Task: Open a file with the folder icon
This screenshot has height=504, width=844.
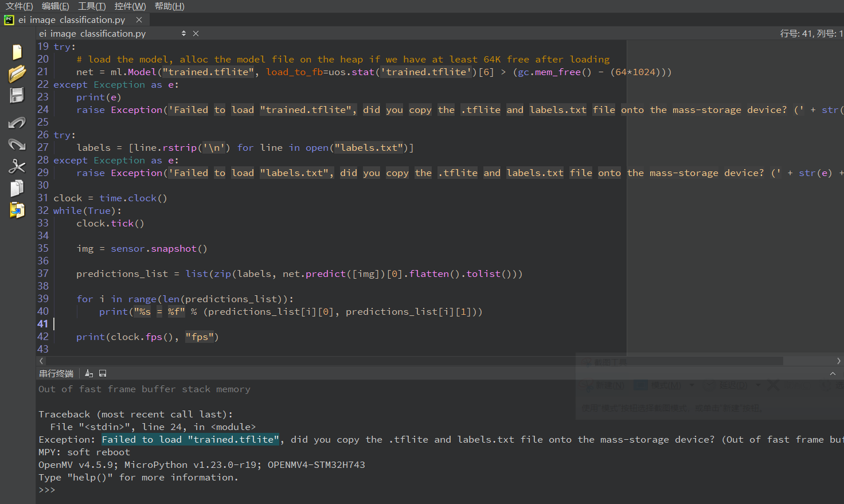Action: (17, 74)
